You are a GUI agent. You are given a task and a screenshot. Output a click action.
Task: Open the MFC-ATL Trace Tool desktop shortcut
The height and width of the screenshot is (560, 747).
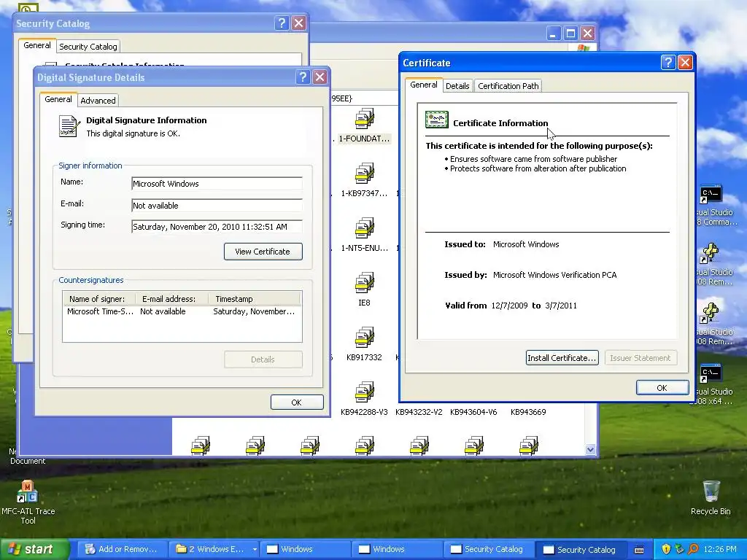point(28,492)
